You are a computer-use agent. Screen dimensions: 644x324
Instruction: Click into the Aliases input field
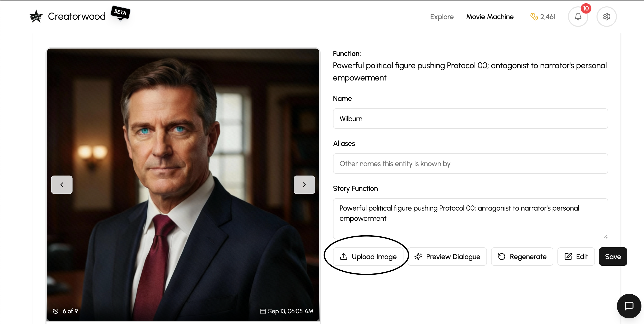click(470, 164)
